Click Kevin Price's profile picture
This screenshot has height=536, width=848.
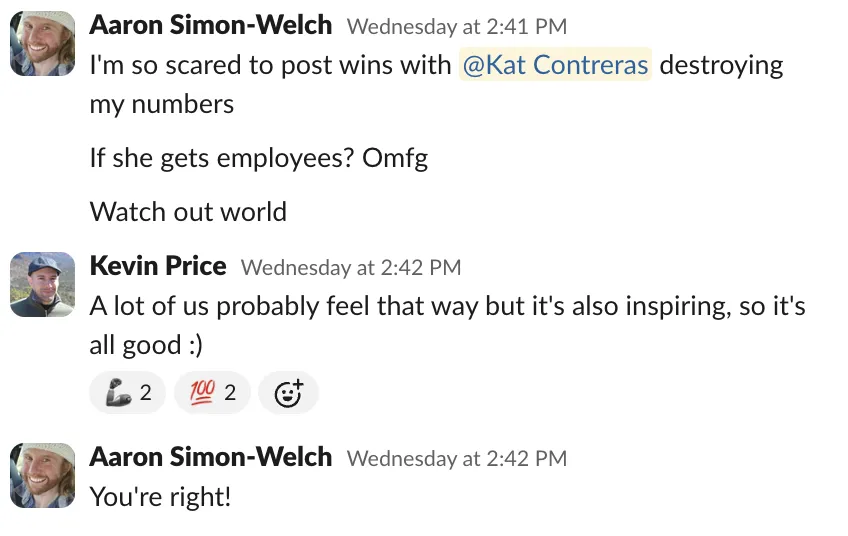click(x=43, y=284)
